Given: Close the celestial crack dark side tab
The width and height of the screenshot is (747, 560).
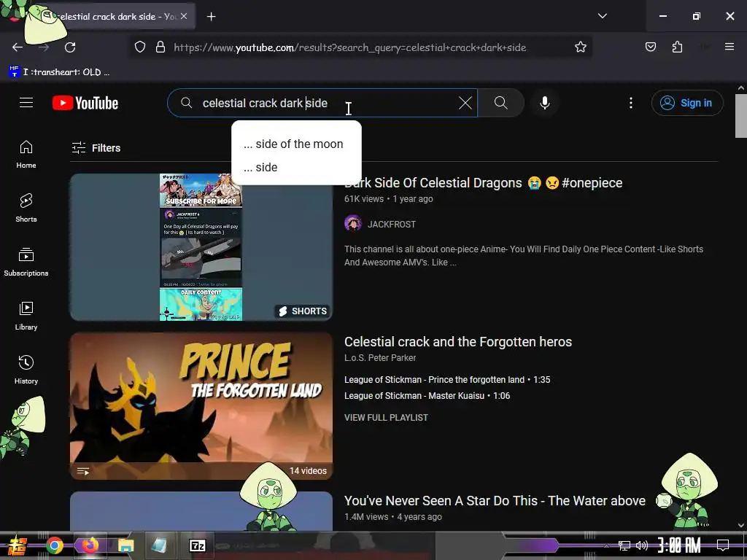Looking at the screenshot, I should click(184, 16).
